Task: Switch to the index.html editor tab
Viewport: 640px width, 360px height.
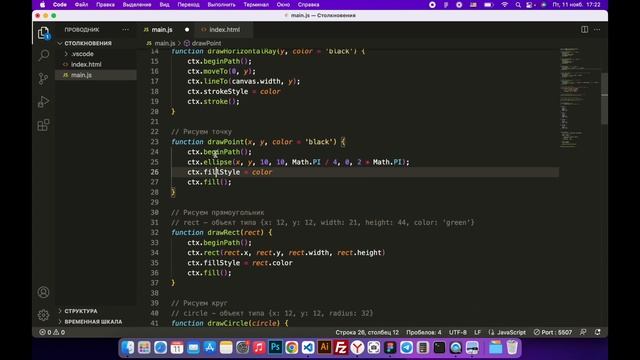Action: click(224, 30)
